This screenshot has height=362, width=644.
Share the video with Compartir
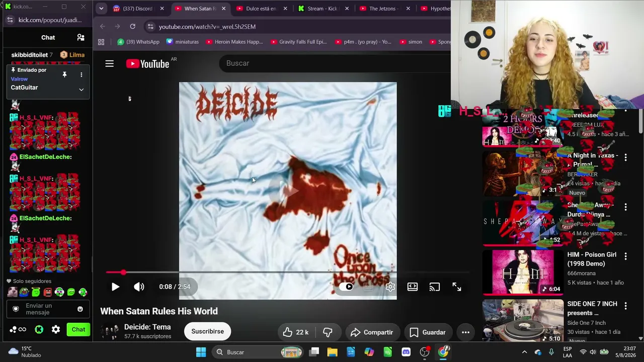372,332
